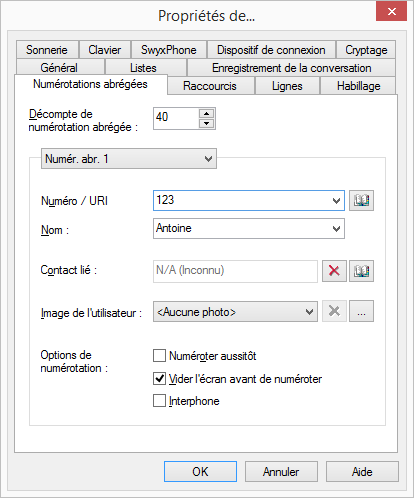Enable the Numéroter aussitôt checkbox
The width and height of the screenshot is (414, 498).
point(159,356)
